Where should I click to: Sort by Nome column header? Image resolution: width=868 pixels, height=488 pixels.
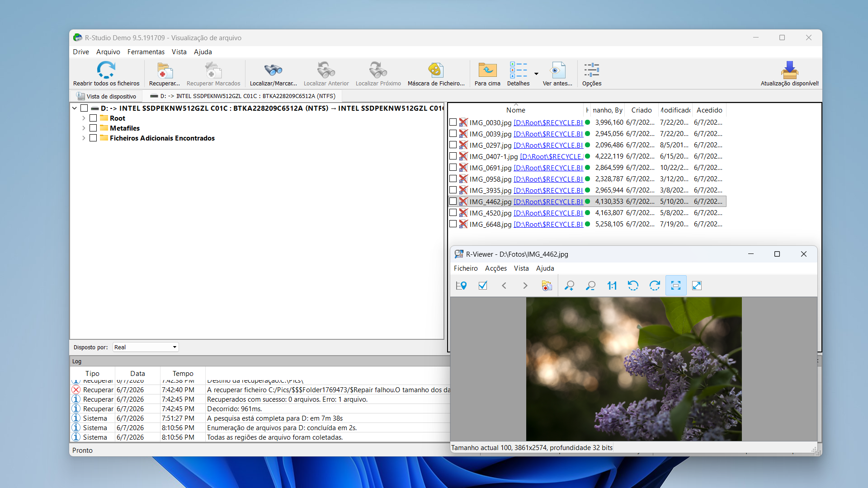[516, 110]
